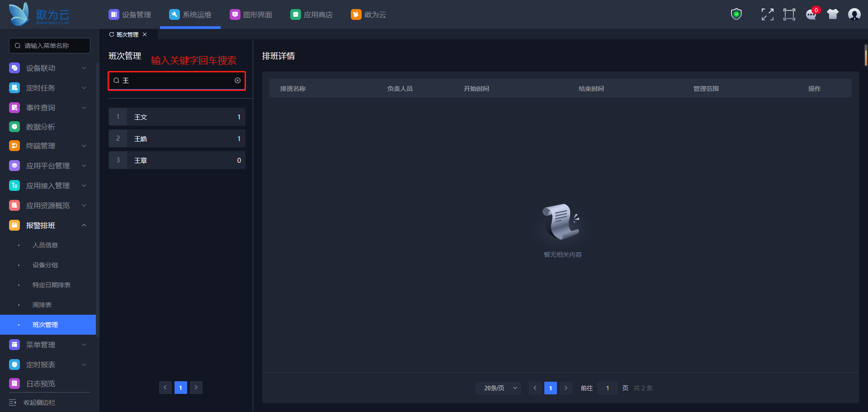This screenshot has height=412, width=868.
Task: Click the 定时任务 sidebar icon
Action: point(14,88)
